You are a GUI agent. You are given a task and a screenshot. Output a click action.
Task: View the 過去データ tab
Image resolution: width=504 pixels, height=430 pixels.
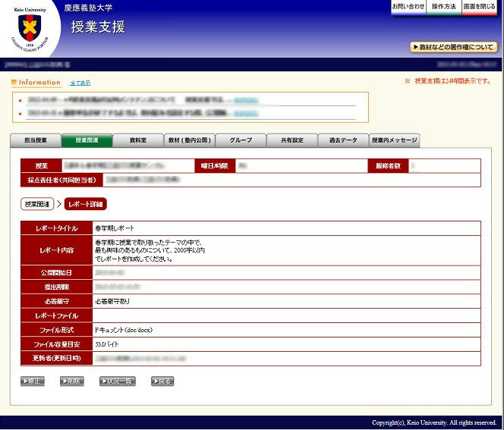click(x=343, y=140)
